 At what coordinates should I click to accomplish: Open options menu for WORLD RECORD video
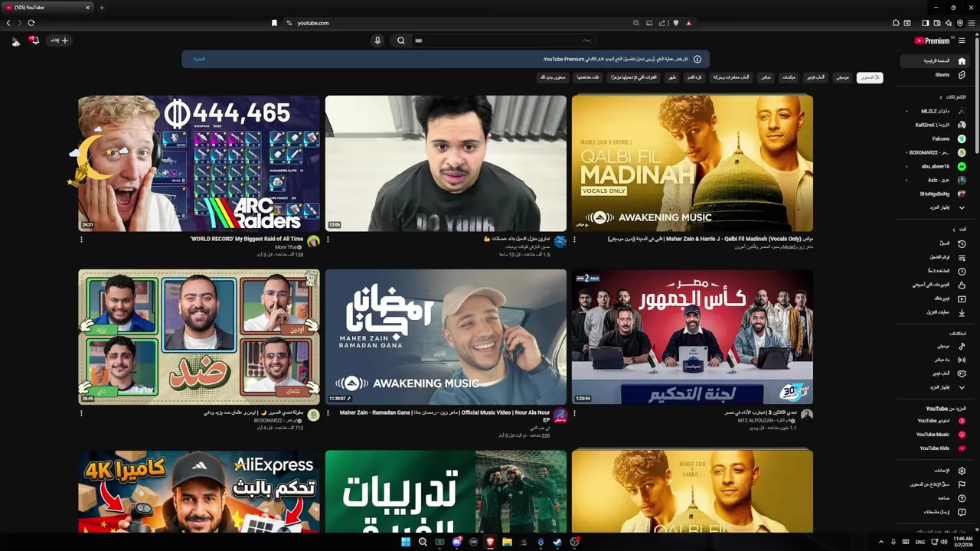(81, 240)
